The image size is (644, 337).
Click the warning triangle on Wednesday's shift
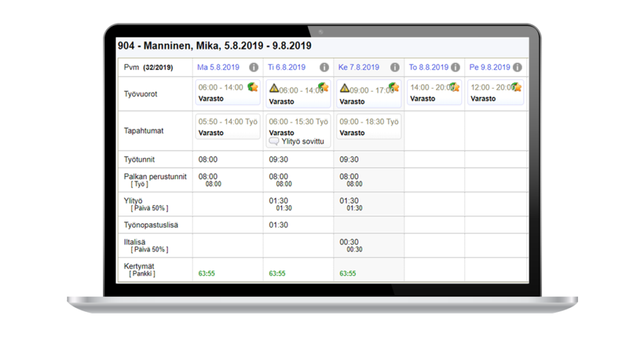coord(345,89)
